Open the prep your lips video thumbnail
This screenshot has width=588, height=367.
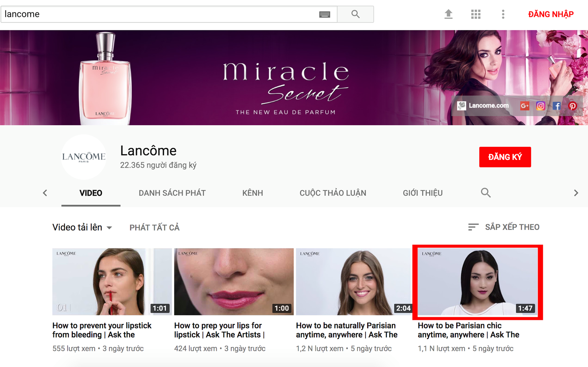(234, 282)
